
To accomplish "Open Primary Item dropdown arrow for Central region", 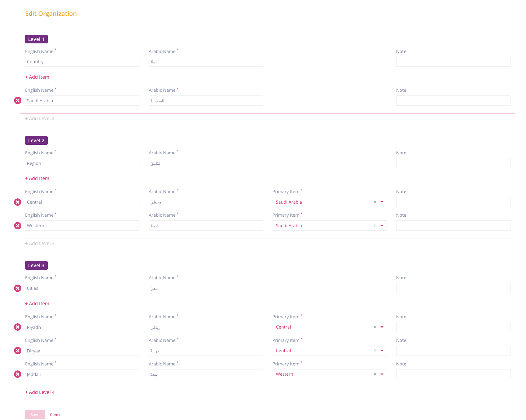I will (x=382, y=202).
